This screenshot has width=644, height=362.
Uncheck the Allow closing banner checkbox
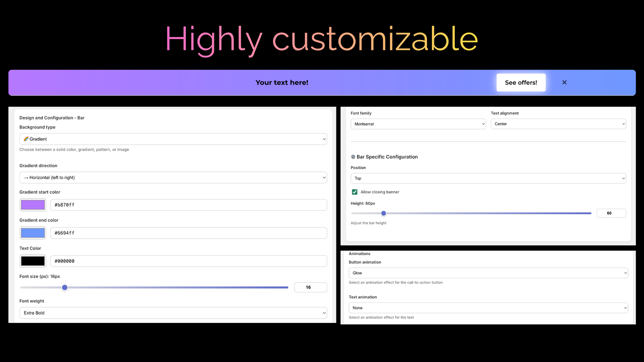pyautogui.click(x=354, y=192)
